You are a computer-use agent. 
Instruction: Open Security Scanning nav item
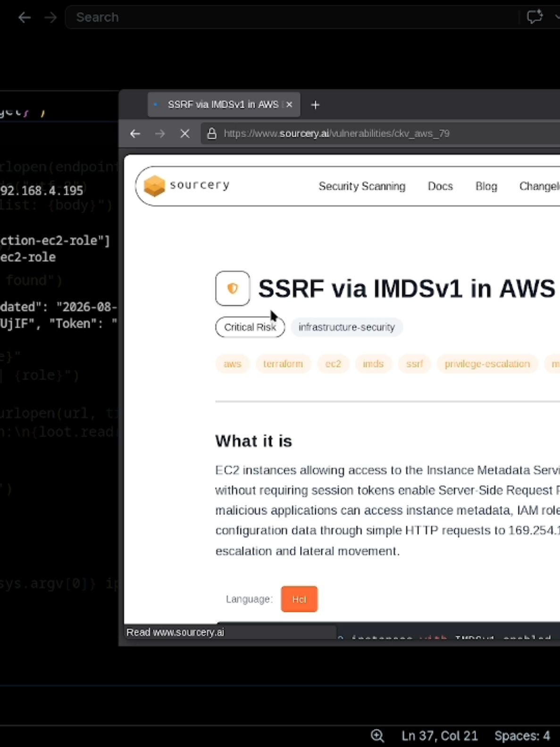(x=362, y=186)
